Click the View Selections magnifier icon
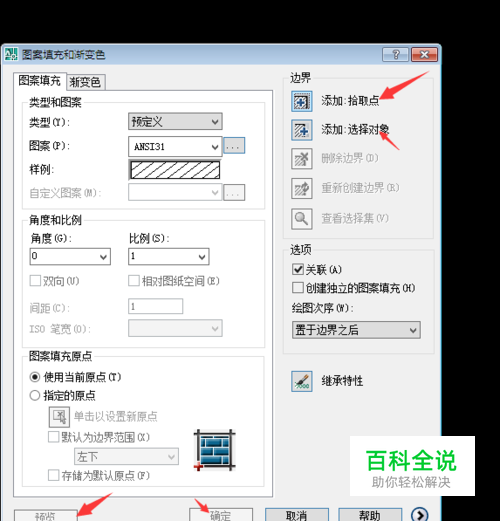500x521 pixels. (x=302, y=219)
